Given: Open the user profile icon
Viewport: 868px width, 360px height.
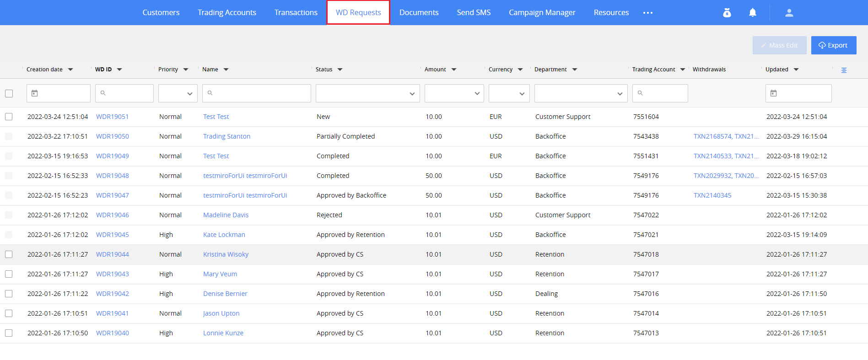Looking at the screenshot, I should pyautogui.click(x=789, y=13).
